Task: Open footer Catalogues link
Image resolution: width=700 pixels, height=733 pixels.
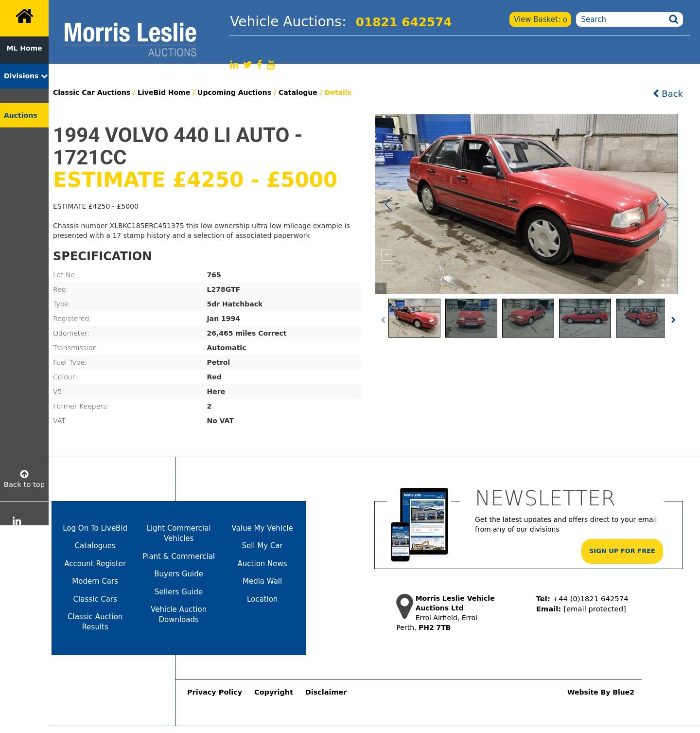Action: pyautogui.click(x=95, y=546)
